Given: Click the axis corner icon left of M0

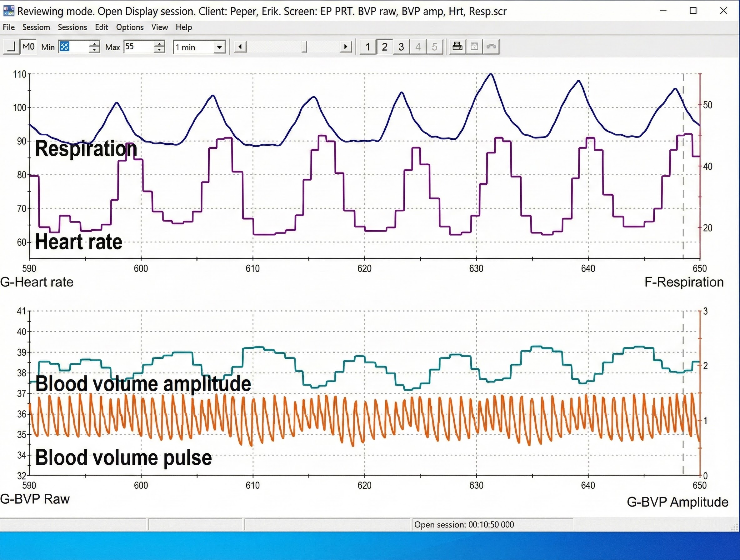Looking at the screenshot, I should tap(11, 47).
